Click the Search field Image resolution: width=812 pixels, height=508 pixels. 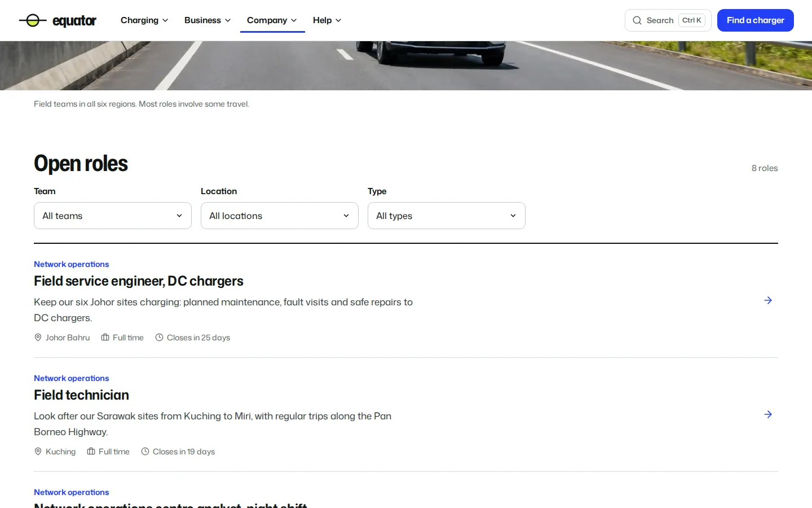pyautogui.click(x=668, y=20)
